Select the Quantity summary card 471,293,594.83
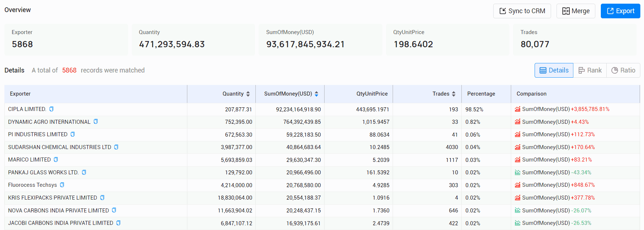Screen dimensions: 644x230 pyautogui.click(x=193, y=40)
